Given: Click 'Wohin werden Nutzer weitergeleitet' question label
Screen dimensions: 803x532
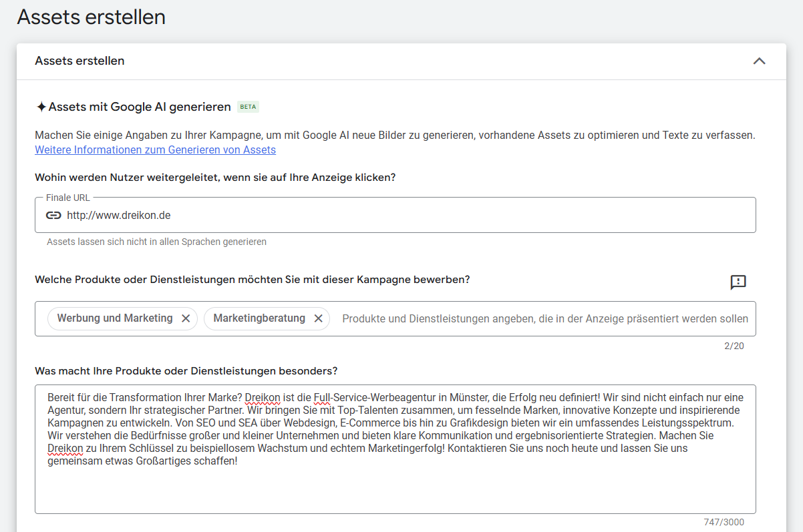Looking at the screenshot, I should click(214, 178).
